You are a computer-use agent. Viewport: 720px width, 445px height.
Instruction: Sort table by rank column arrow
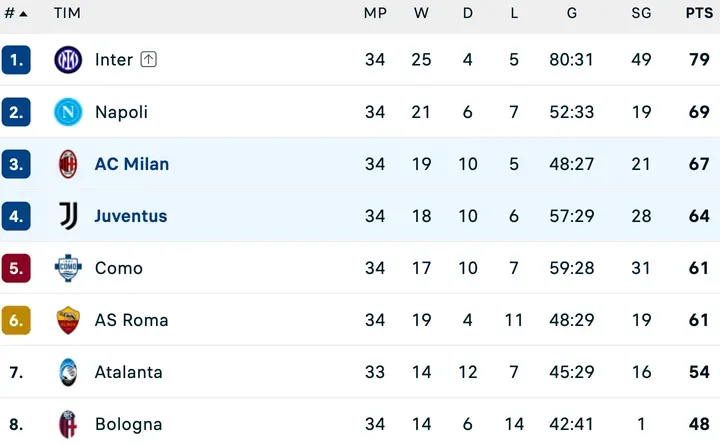[23, 14]
